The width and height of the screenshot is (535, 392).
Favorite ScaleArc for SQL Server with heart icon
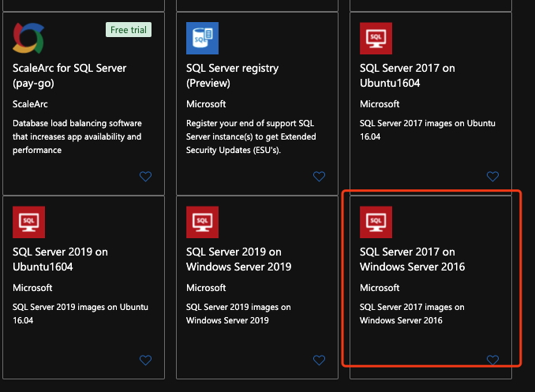tap(146, 177)
